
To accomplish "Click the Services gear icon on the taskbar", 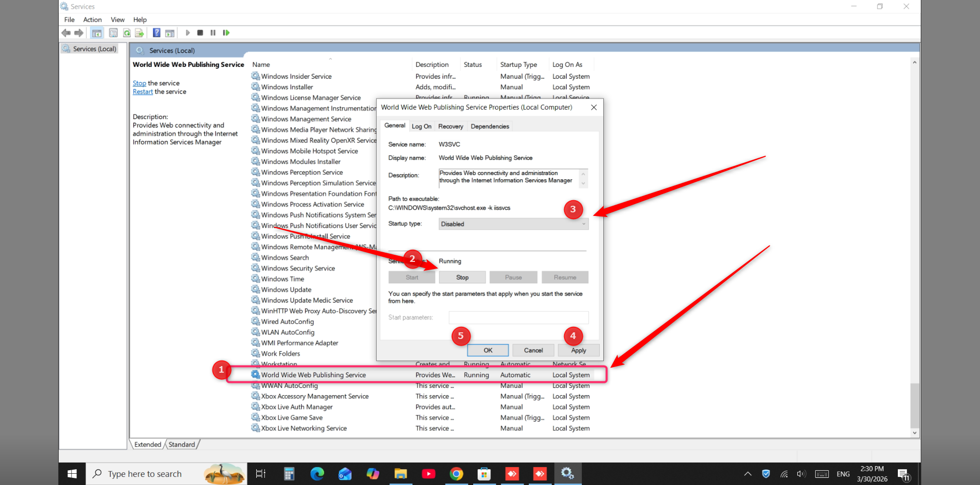I will tap(568, 474).
